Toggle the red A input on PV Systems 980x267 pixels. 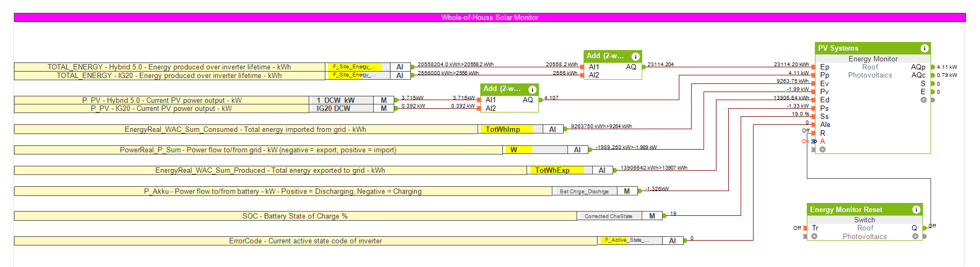[822, 141]
